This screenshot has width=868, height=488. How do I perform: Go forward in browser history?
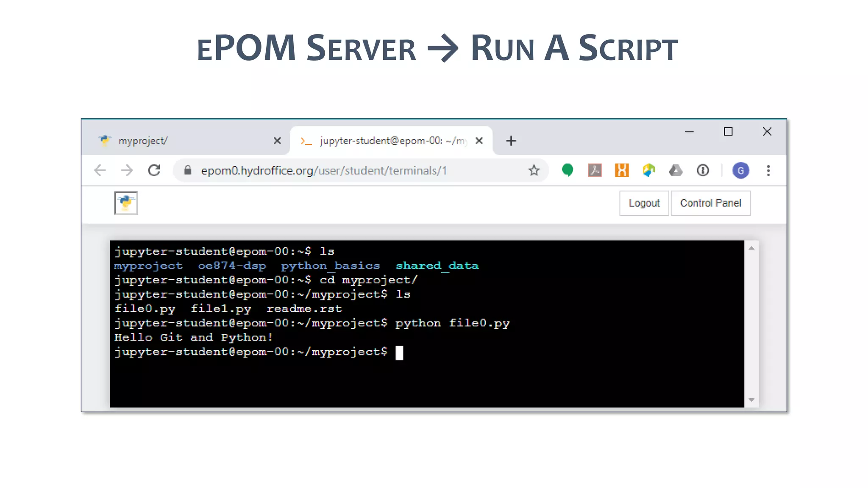(127, 170)
